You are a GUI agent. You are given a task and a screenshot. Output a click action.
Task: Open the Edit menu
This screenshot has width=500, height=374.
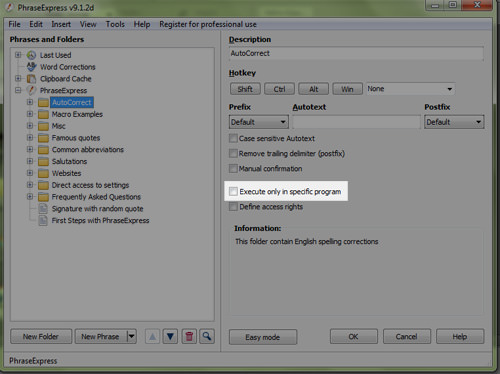coord(36,24)
